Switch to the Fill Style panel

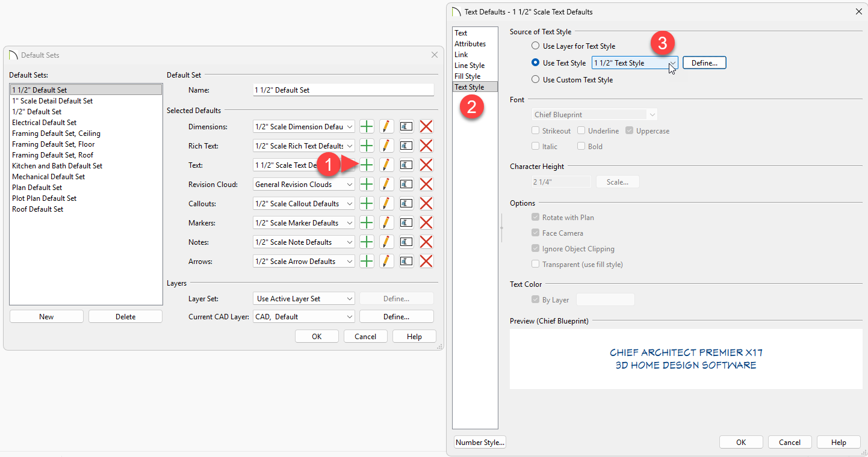467,76
